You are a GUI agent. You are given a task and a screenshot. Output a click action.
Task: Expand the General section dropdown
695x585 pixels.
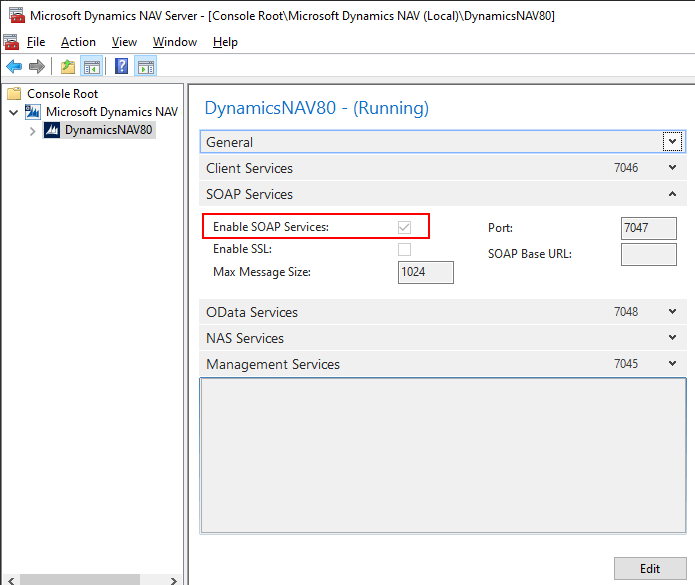point(673,142)
